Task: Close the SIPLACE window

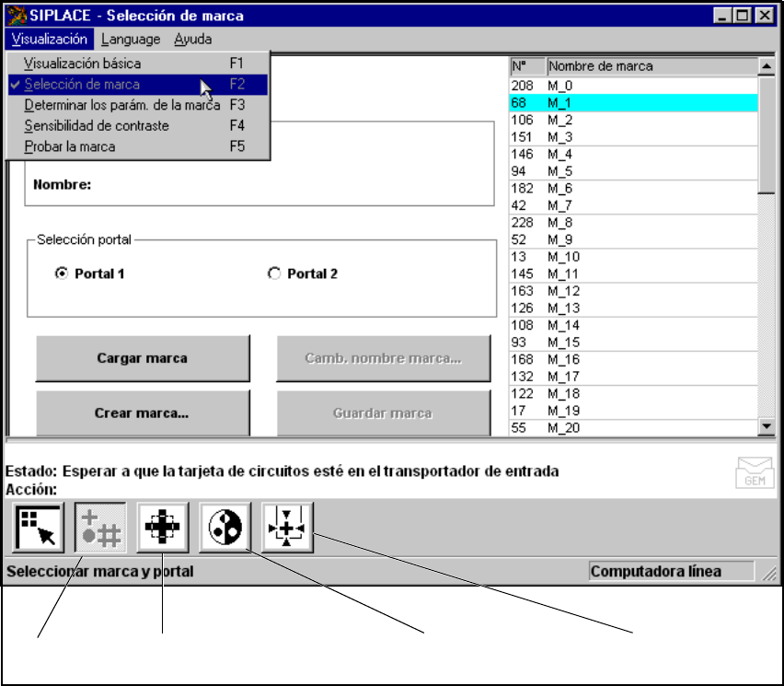Action: tap(765, 16)
